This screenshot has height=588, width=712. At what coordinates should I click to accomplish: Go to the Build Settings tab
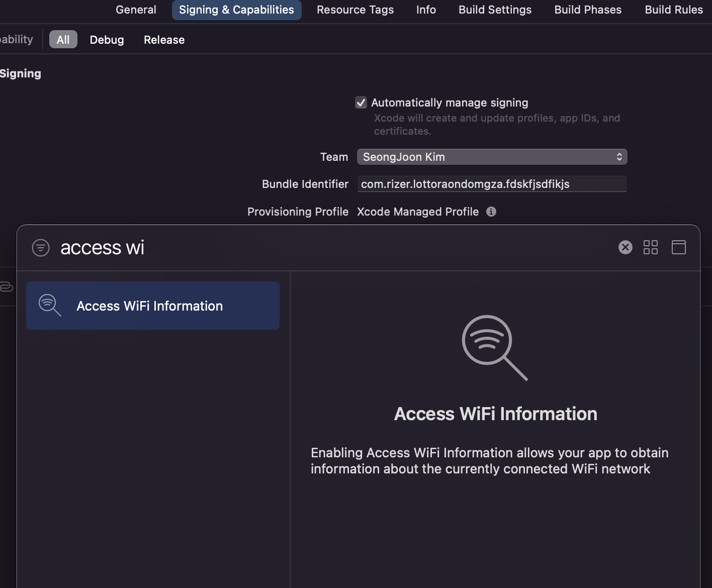(x=495, y=10)
